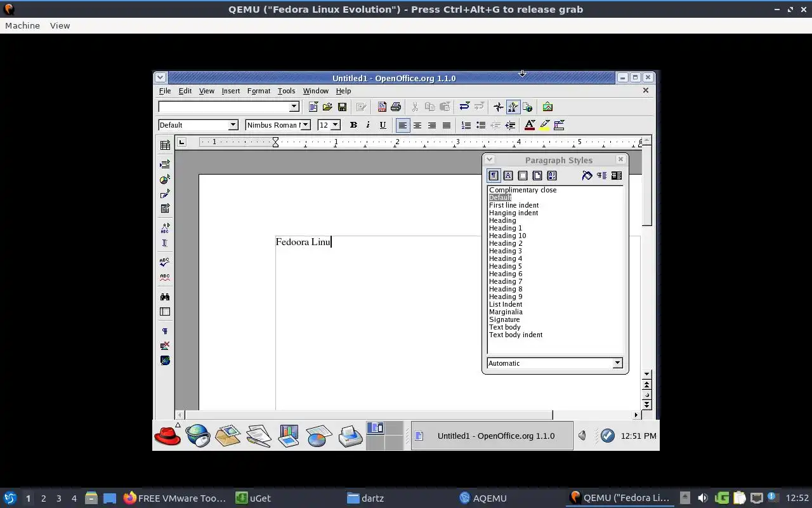Screen dimensions: 812x508
Task: Set paragraph alignment to justified
Action: tap(447, 125)
